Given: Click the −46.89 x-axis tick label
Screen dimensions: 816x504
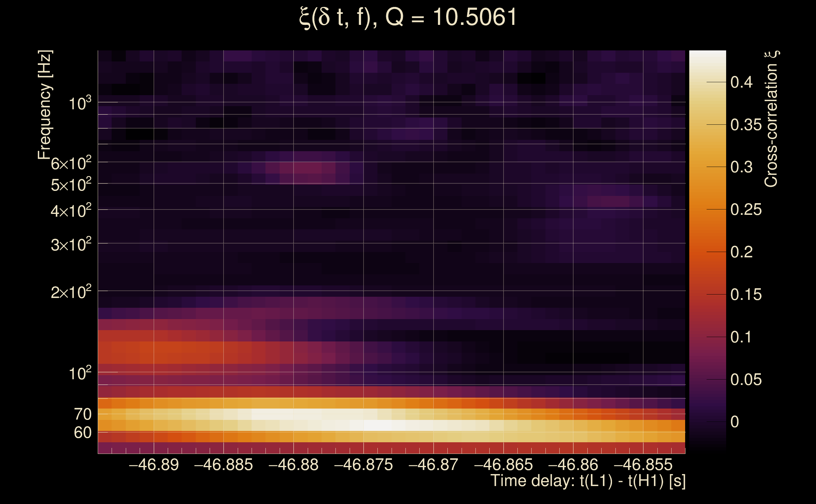Looking at the screenshot, I should [x=154, y=465].
